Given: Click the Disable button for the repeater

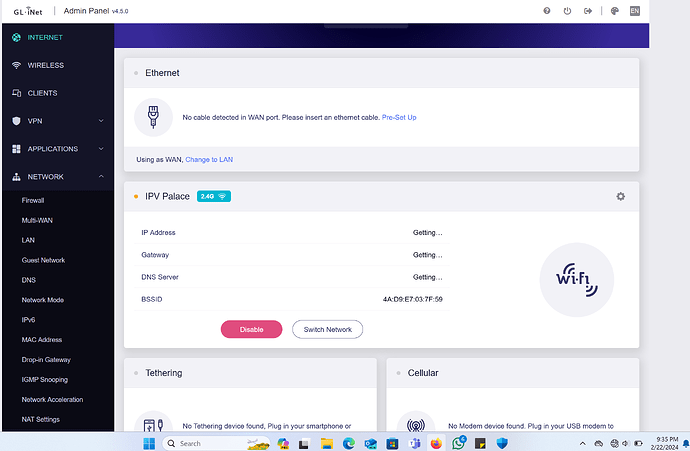Looking at the screenshot, I should (251, 329).
